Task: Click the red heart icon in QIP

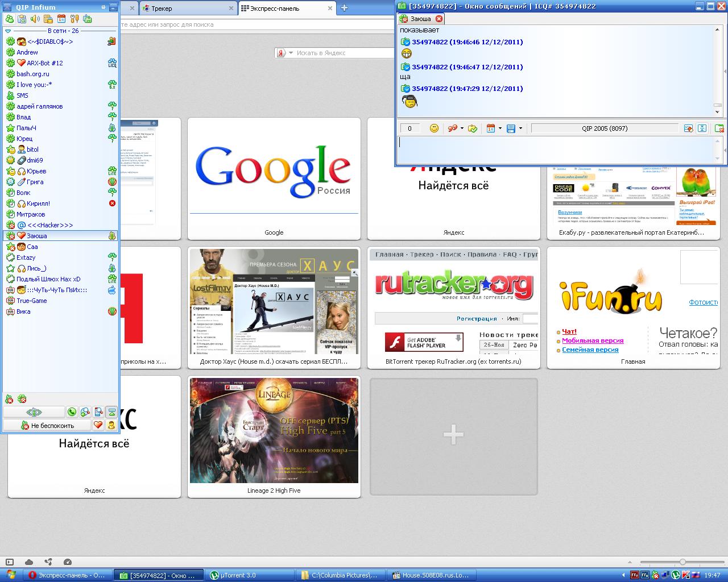Action: 98,425
